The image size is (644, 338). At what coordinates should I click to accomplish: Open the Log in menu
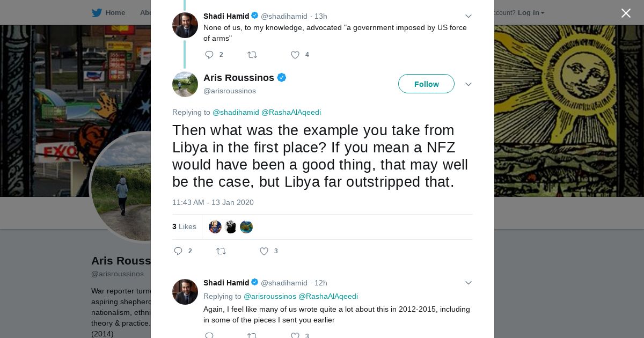(531, 13)
